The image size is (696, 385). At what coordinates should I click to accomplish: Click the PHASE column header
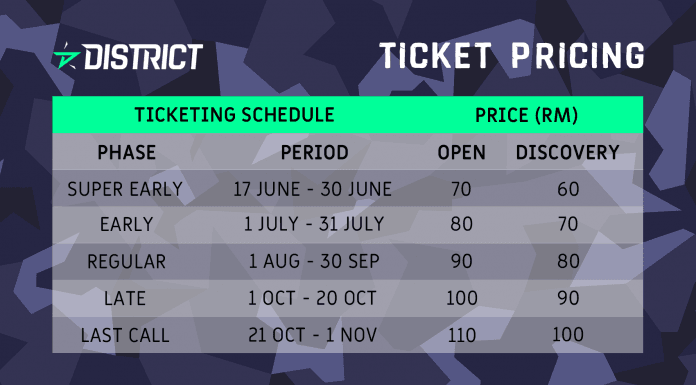(x=127, y=153)
